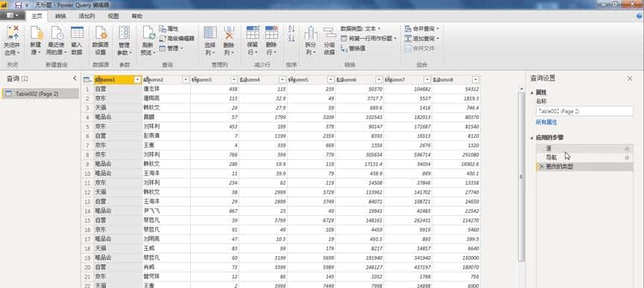Click the vertical scrollbar of data grid
Image resolution: width=644 pixels, height=288 pixels.
[522, 176]
